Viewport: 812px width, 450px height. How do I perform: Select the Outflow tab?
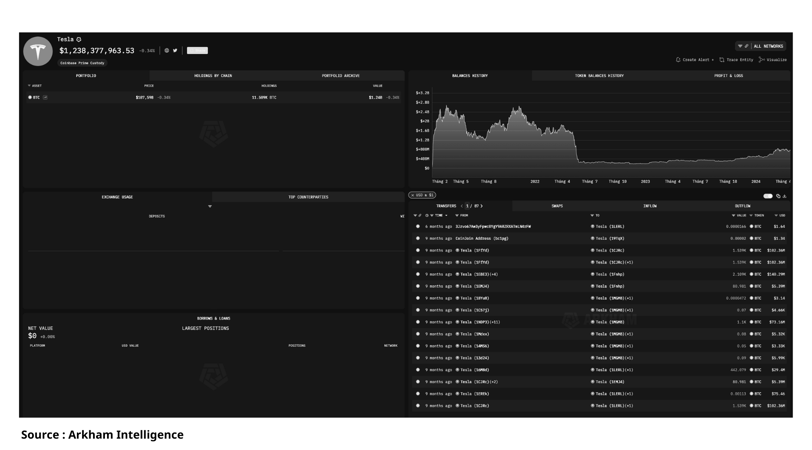pos(743,206)
